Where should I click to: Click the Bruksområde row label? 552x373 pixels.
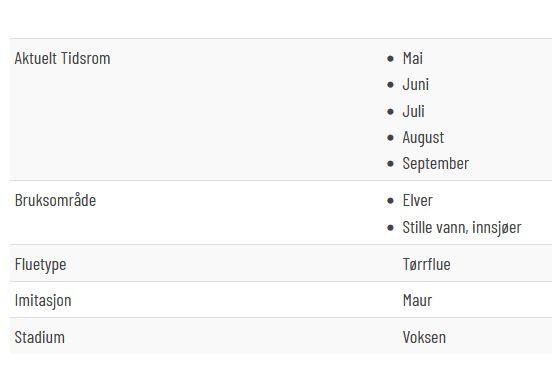55,200
